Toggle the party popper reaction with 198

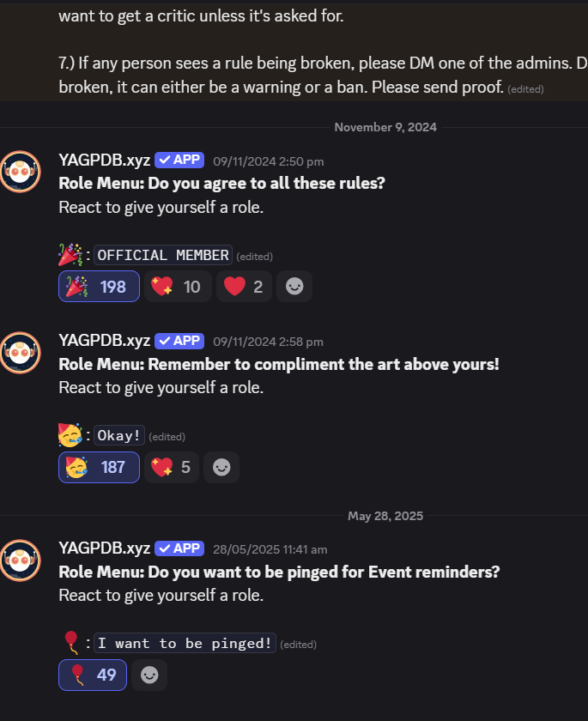click(x=99, y=287)
